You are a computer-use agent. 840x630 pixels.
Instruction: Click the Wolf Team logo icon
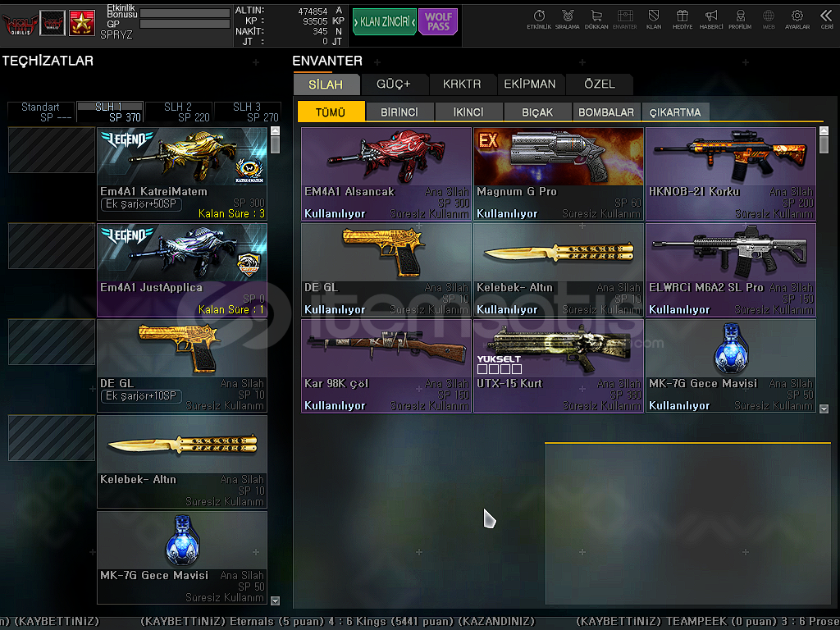pos(20,24)
